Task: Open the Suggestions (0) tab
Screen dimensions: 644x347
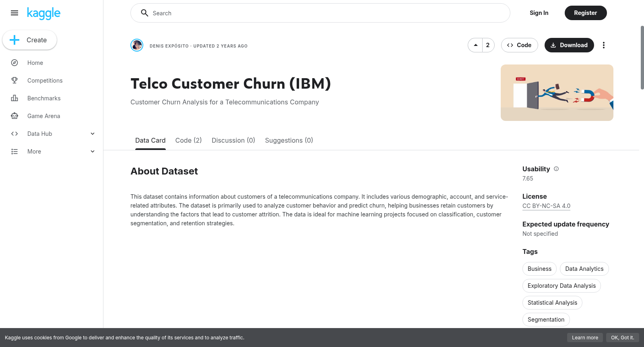Action: (x=289, y=140)
